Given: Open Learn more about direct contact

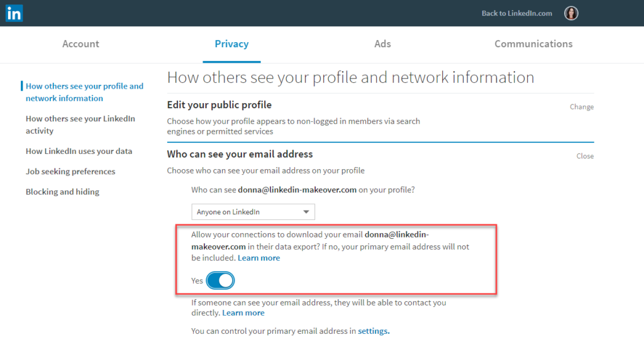Looking at the screenshot, I should pos(243,312).
